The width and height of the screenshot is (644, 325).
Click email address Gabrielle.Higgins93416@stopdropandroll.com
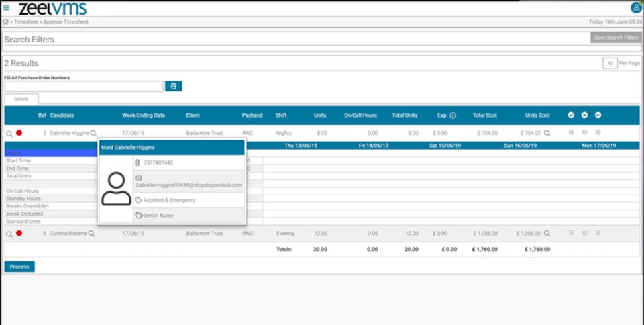(189, 185)
